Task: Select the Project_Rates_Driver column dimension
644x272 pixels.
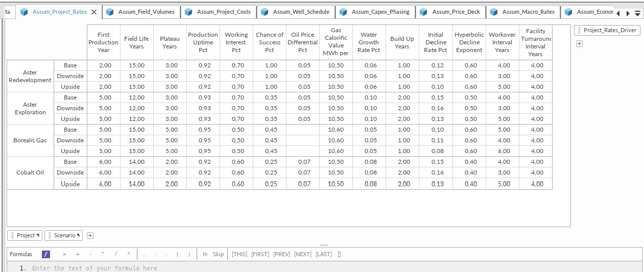Action: 607,30
